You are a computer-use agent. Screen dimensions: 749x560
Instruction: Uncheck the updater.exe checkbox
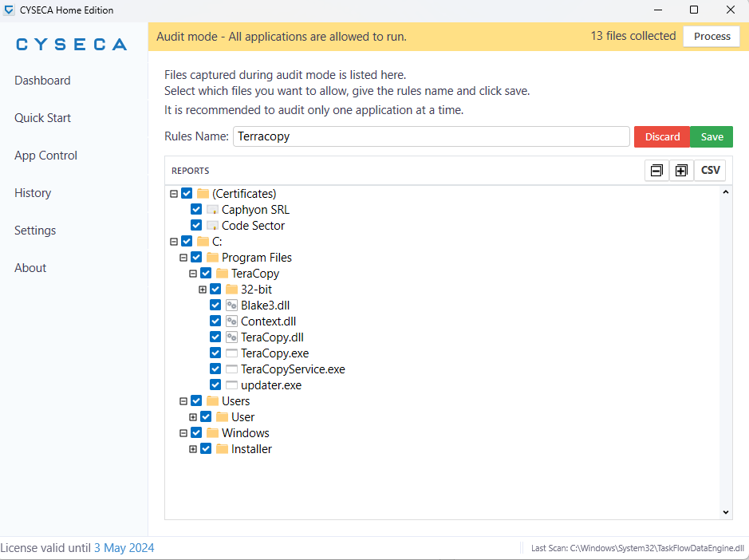215,385
